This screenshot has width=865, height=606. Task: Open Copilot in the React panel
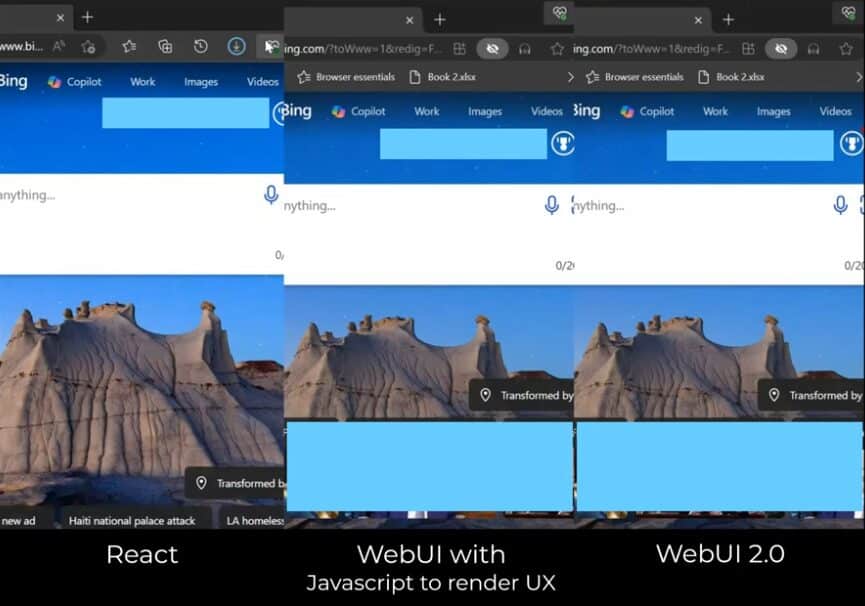(75, 82)
